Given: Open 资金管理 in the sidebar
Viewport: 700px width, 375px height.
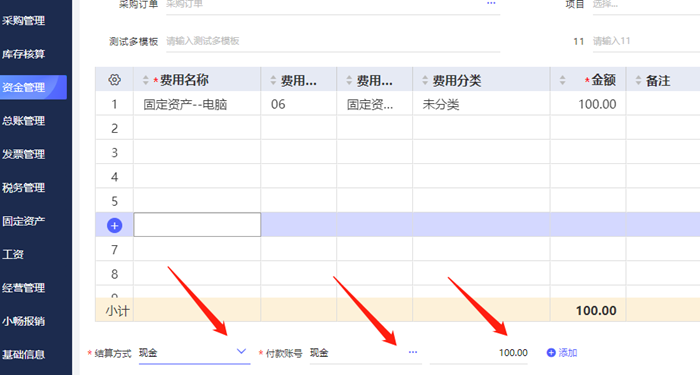Looking at the screenshot, I should 33,87.
